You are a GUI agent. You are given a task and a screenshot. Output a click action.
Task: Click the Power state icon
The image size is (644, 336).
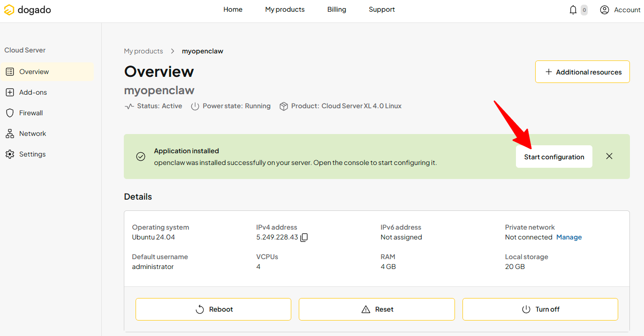pos(195,106)
